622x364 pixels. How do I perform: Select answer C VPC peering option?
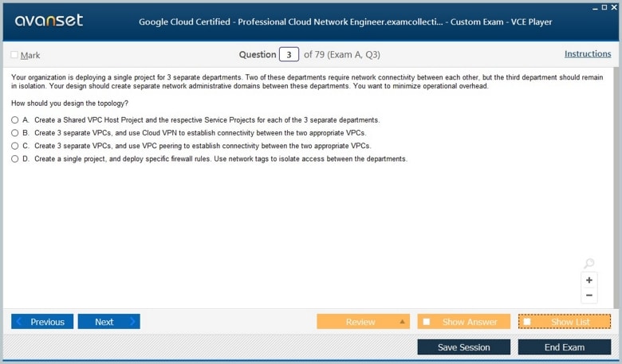(14, 146)
